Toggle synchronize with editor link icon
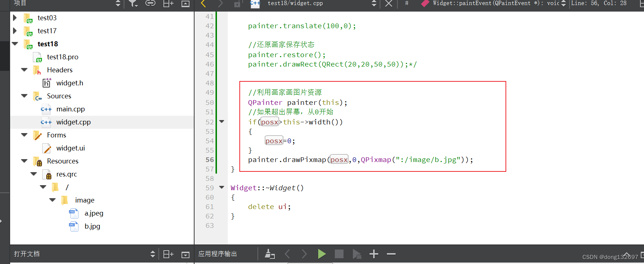 coord(150,3)
